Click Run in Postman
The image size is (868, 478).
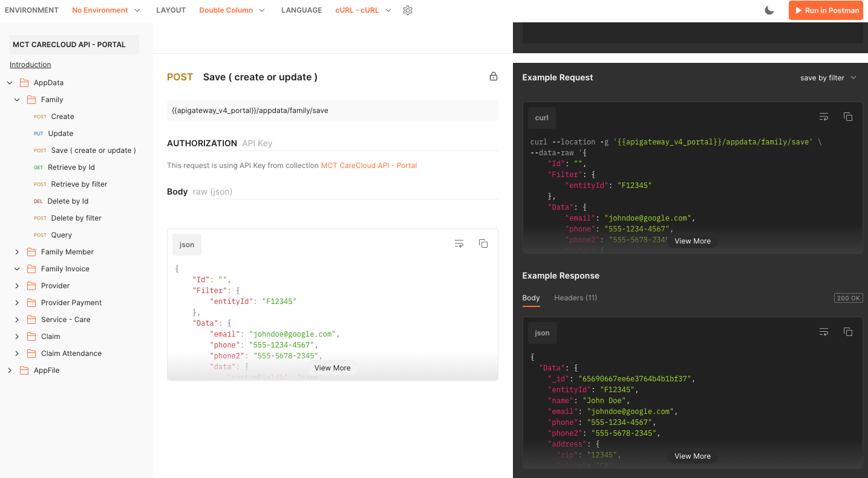826,10
